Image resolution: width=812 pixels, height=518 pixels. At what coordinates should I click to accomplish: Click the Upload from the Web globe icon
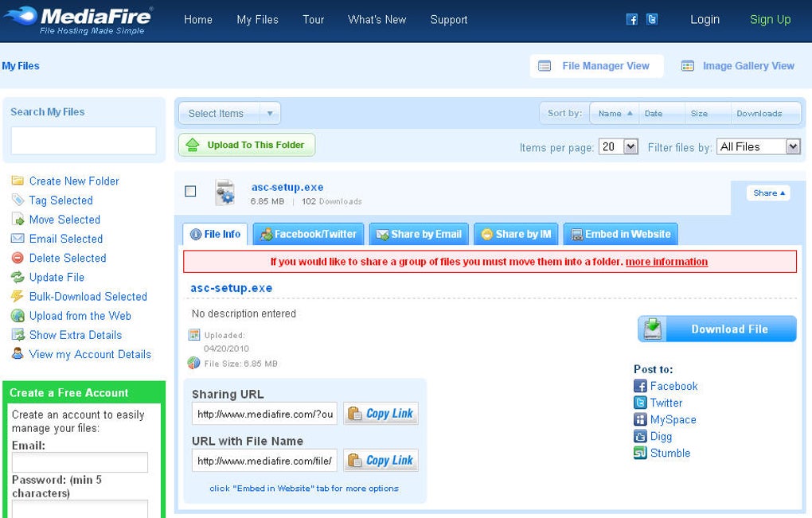click(x=18, y=316)
